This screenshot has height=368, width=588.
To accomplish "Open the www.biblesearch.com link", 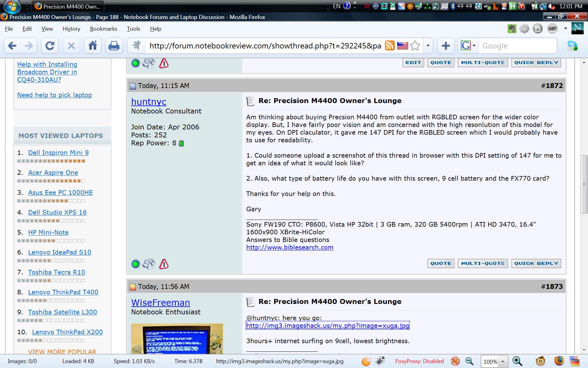I will (x=290, y=247).
